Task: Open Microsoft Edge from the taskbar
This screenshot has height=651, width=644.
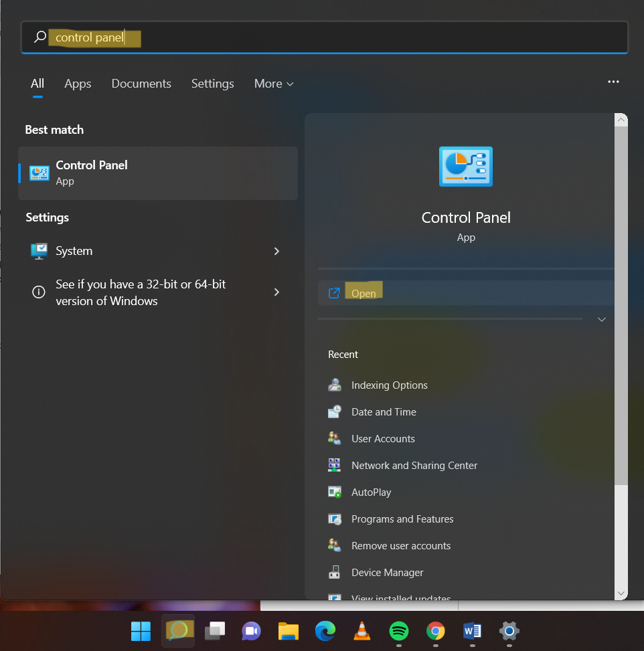Action: pyautogui.click(x=325, y=630)
